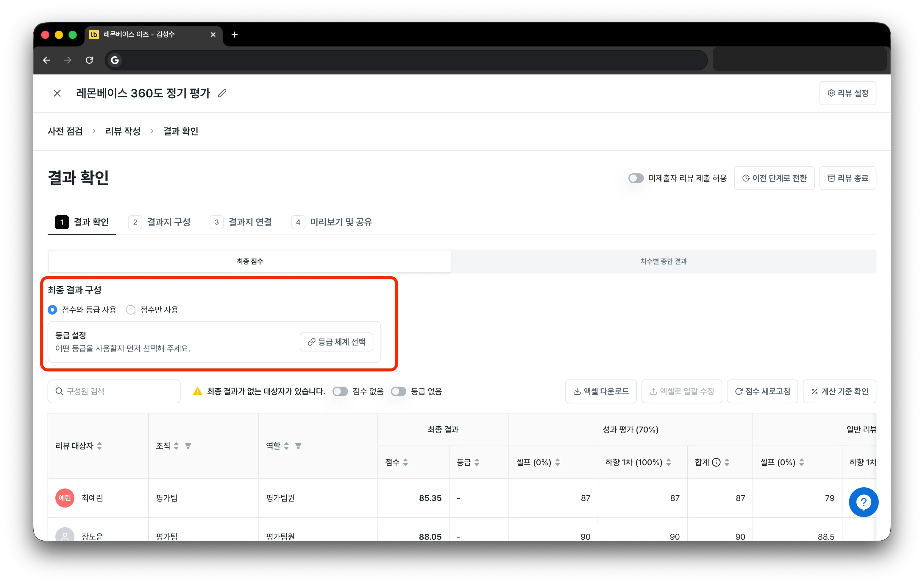Sort by 역할 column arrows
924x585 pixels.
tap(286, 446)
